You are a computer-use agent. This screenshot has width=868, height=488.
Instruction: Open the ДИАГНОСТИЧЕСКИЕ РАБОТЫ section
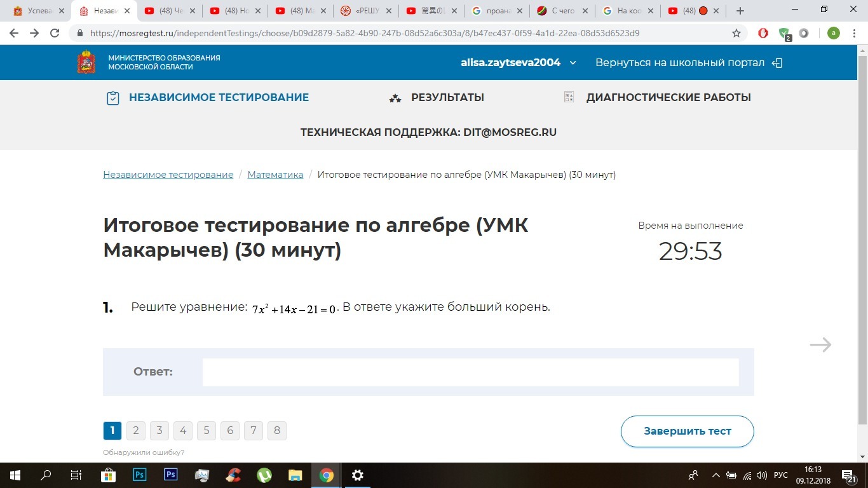[x=657, y=98]
